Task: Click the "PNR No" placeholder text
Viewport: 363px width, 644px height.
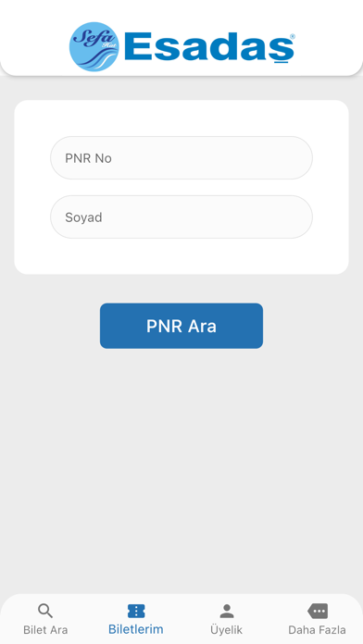Action: click(x=88, y=158)
